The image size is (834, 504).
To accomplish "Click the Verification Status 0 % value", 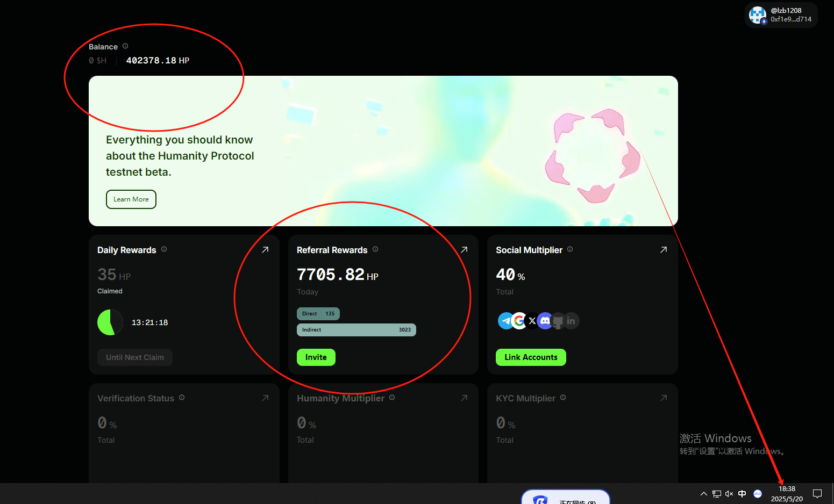I will pyautogui.click(x=107, y=423).
